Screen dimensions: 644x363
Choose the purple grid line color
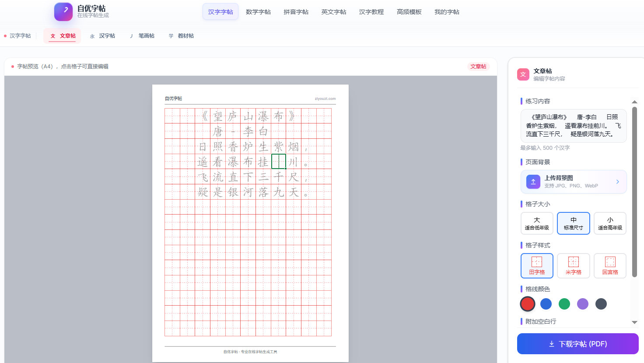[583, 304]
